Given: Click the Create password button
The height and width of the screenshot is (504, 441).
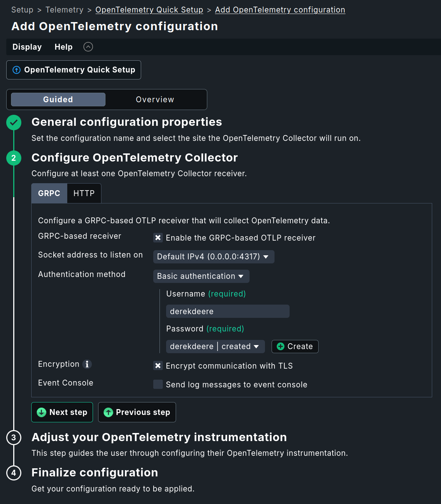Looking at the screenshot, I should click(295, 347).
